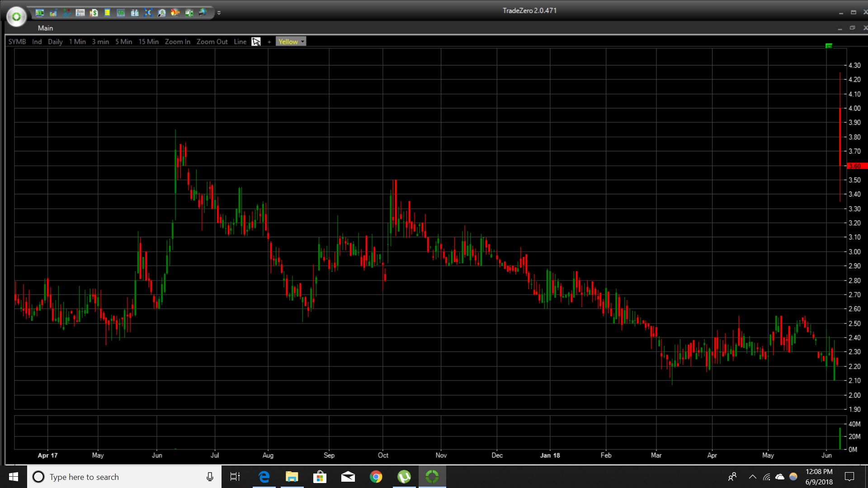Toggle the crosshair plus button
868x488 pixels.
269,42
